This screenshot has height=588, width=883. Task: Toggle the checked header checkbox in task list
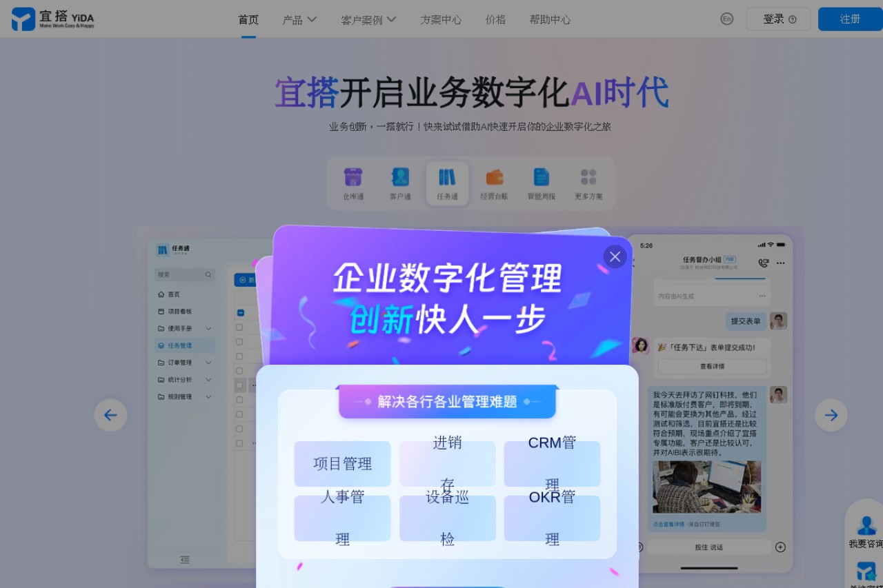pyautogui.click(x=240, y=312)
